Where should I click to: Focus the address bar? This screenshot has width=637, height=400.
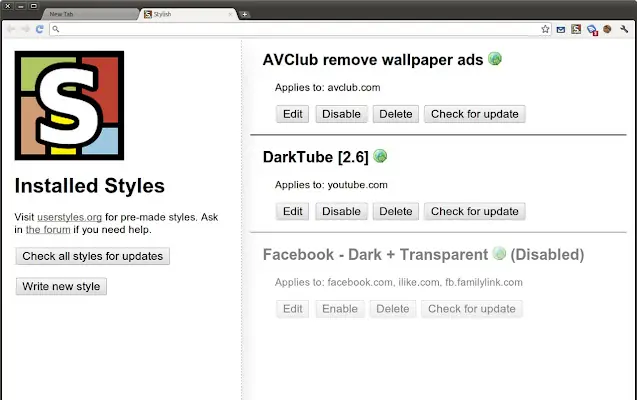click(301, 29)
